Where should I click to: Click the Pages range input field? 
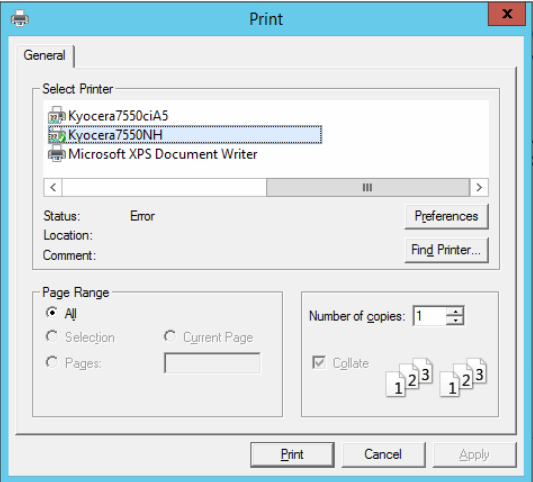(x=212, y=363)
